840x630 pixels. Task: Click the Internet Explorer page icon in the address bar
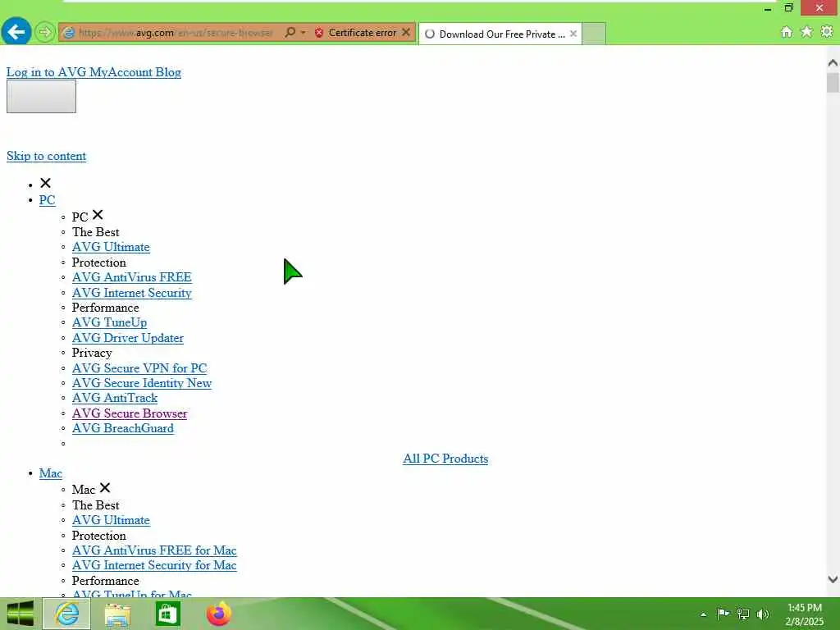(x=68, y=33)
